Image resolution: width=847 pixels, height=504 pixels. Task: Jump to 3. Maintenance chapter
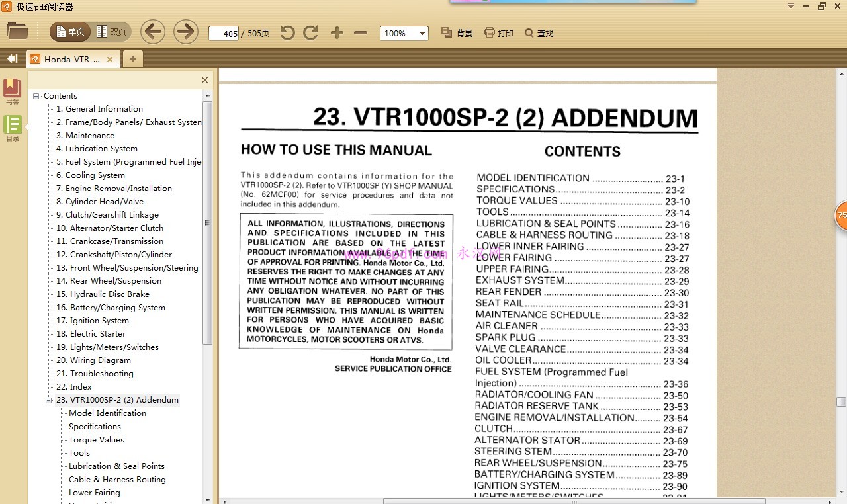tap(85, 136)
